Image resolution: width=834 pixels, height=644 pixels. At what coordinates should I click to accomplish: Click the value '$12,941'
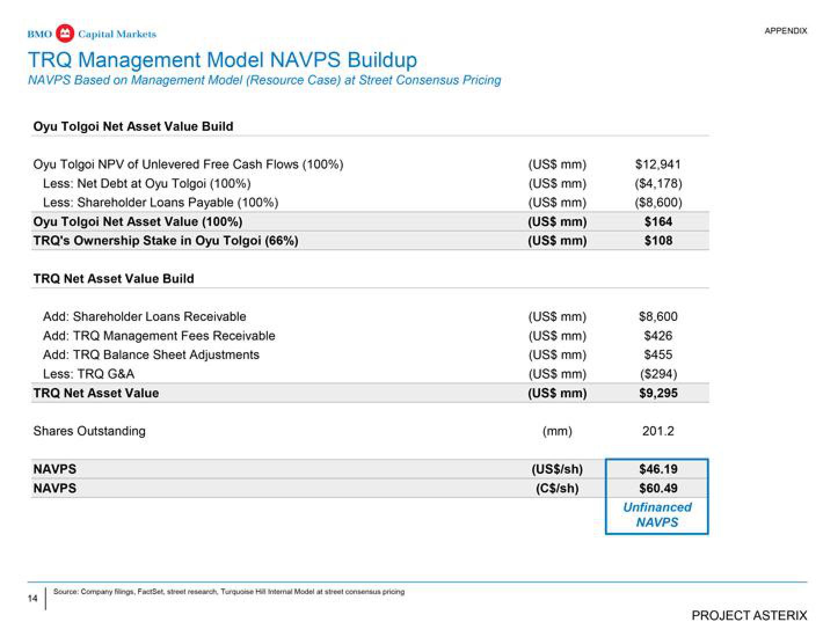pyautogui.click(x=658, y=164)
